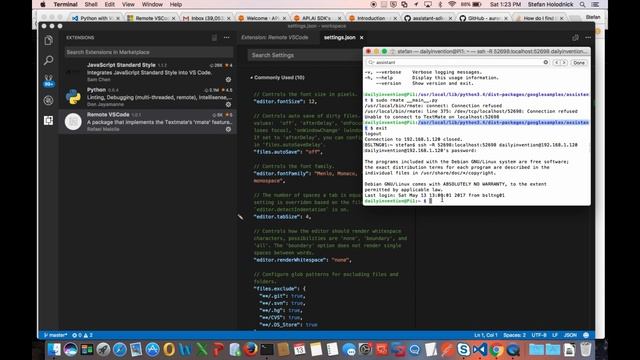Screen dimensions: 640x360
Task: Open the Window menu
Action: tap(152, 4)
